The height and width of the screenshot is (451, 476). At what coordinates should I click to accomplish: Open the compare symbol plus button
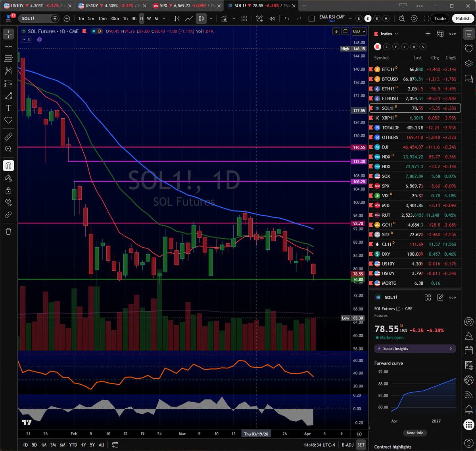pyautogui.click(x=67, y=19)
